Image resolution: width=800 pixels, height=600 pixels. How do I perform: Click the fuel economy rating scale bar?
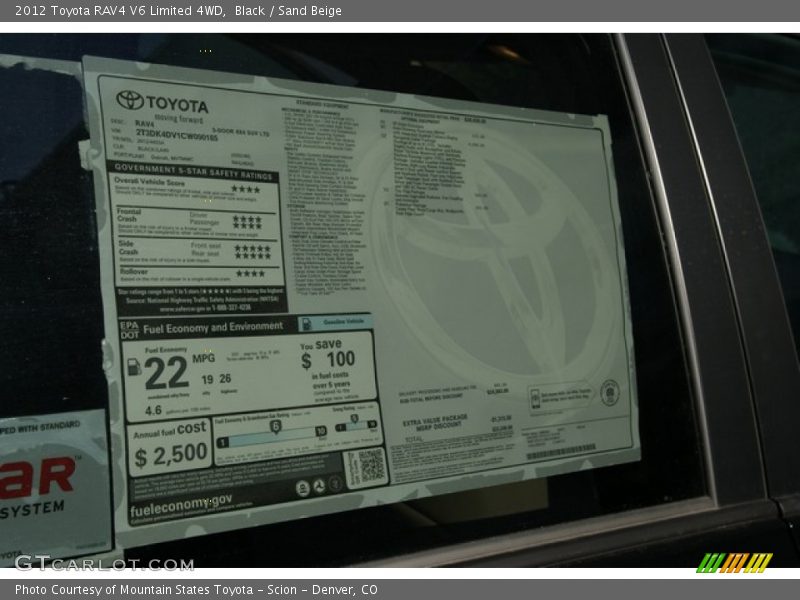(x=272, y=435)
